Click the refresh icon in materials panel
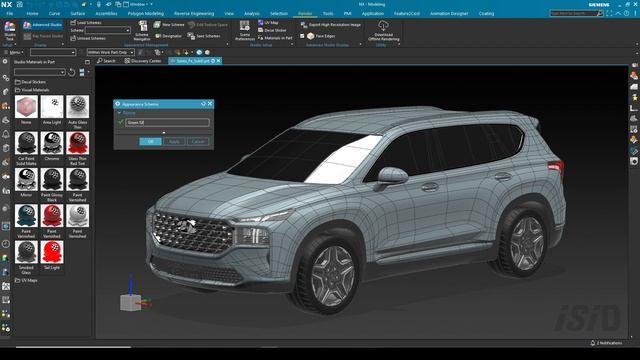The width and height of the screenshot is (640, 360). click(x=71, y=72)
